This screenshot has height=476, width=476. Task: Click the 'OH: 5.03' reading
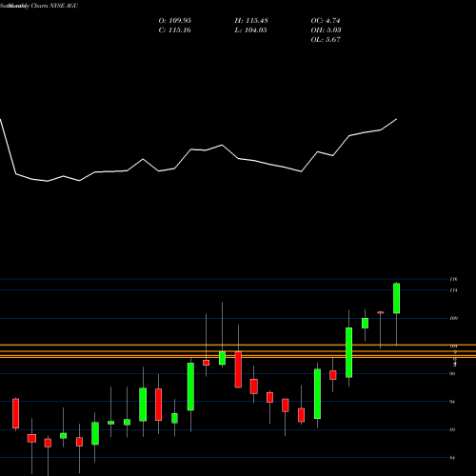point(326,30)
